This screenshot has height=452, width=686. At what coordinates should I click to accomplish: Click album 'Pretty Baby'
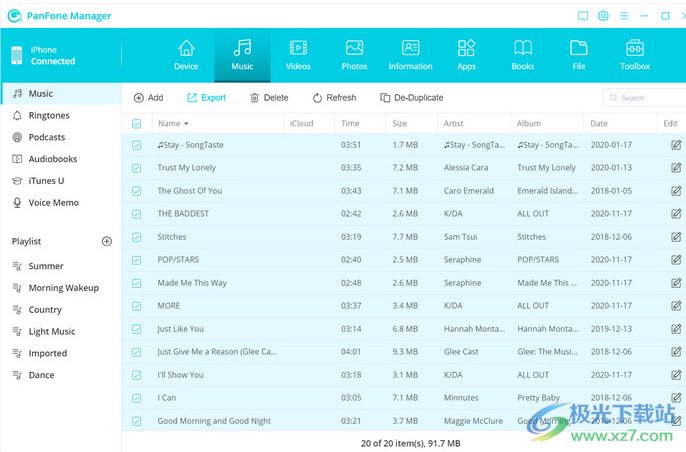(539, 398)
